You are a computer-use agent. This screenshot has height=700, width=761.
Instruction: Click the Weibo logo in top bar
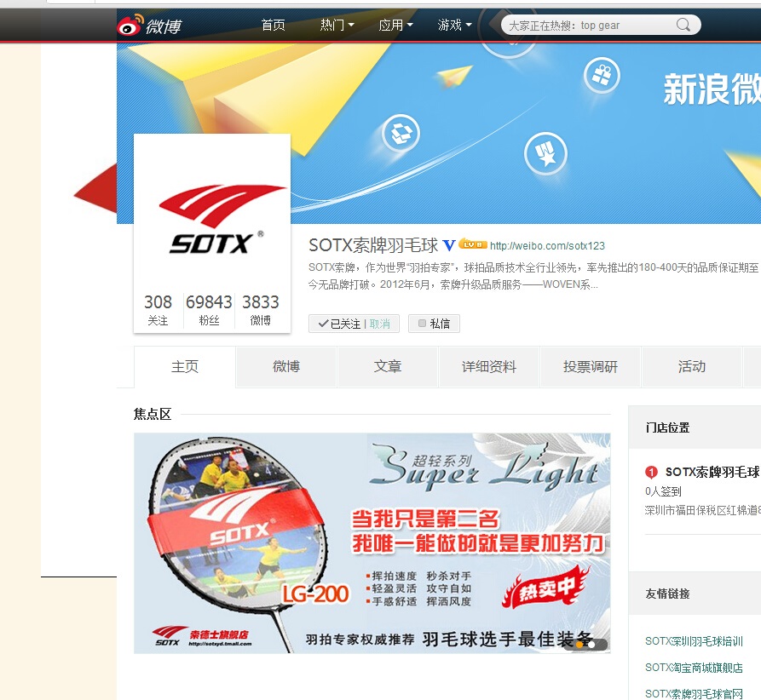point(149,25)
